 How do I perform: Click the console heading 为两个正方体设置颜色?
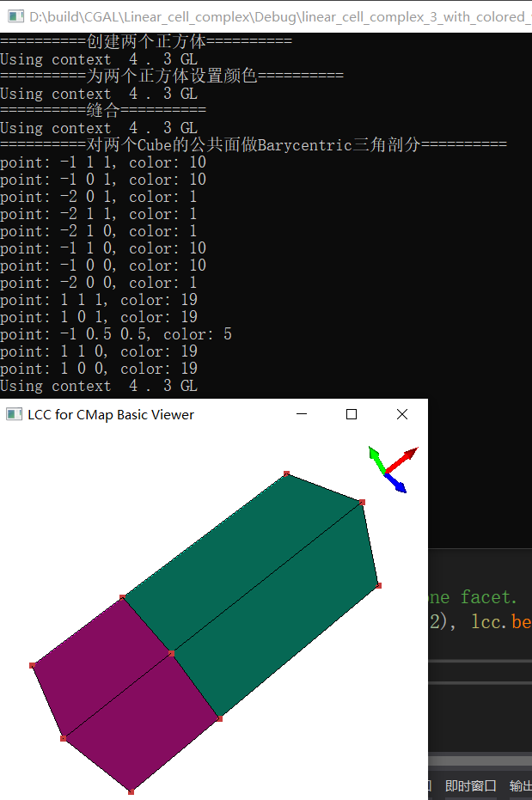[x=172, y=76]
